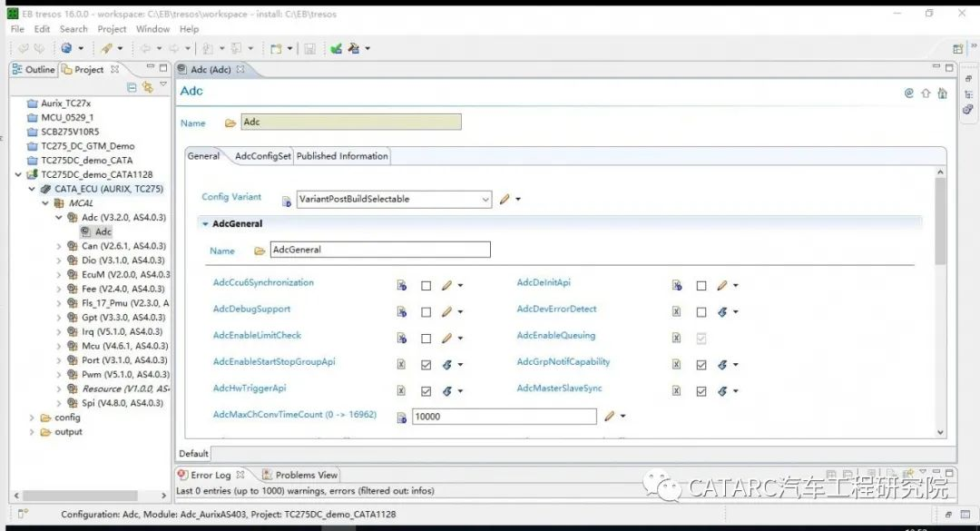Click the save icon in the toolbar
Image resolution: width=980 pixels, height=531 pixels.
click(x=309, y=49)
